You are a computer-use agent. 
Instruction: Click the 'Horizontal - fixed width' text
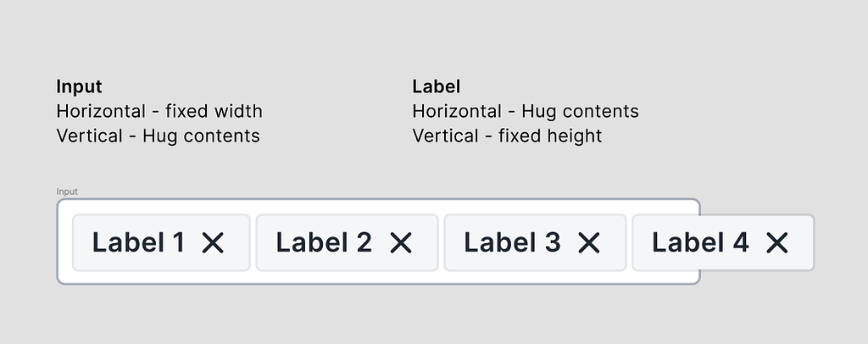click(x=159, y=111)
